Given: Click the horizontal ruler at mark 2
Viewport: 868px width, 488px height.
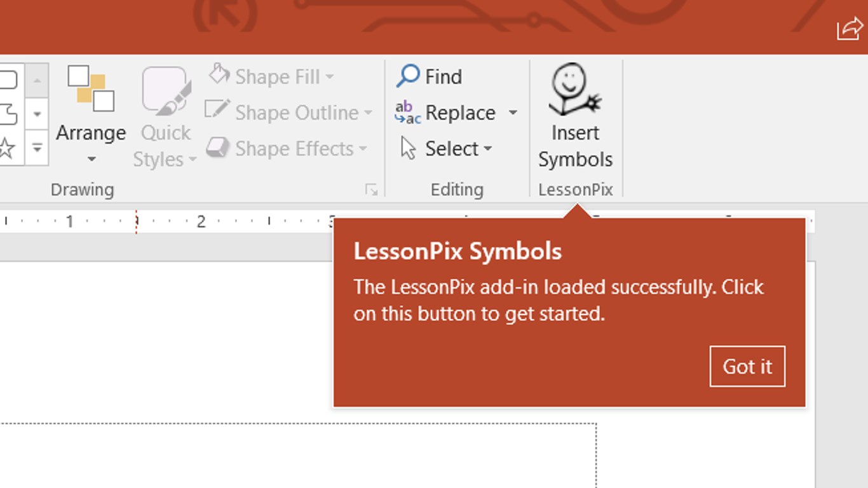Looking at the screenshot, I should [x=201, y=221].
